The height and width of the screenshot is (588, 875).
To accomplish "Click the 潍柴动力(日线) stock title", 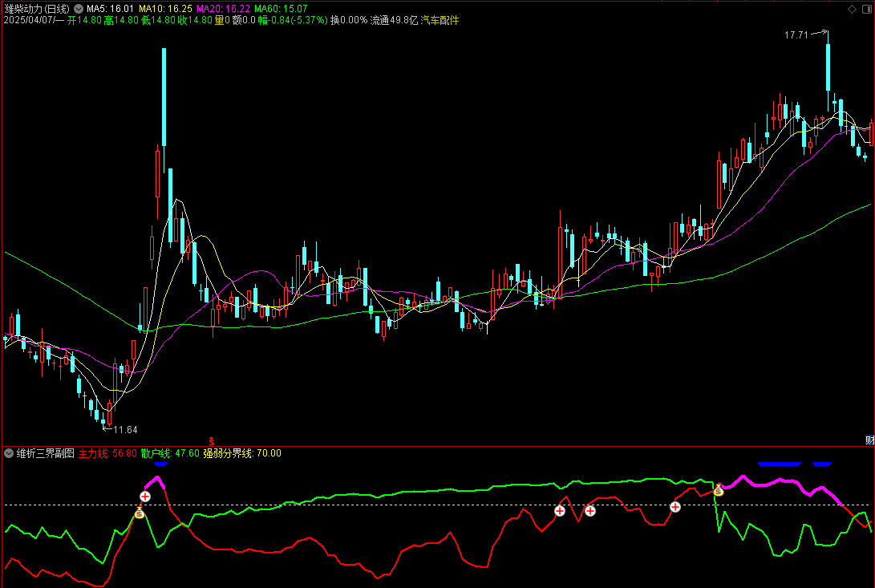I will (x=37, y=9).
